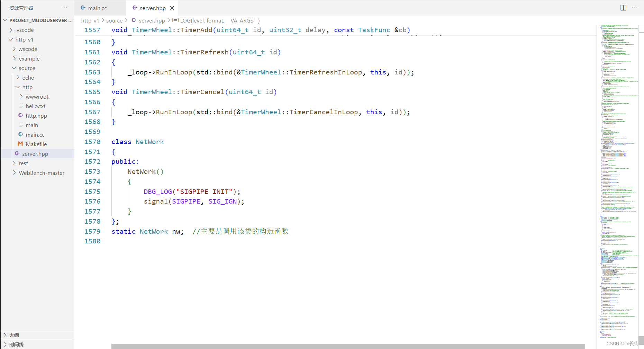
Task: Click SIG_IGN in signal call
Action: click(223, 201)
